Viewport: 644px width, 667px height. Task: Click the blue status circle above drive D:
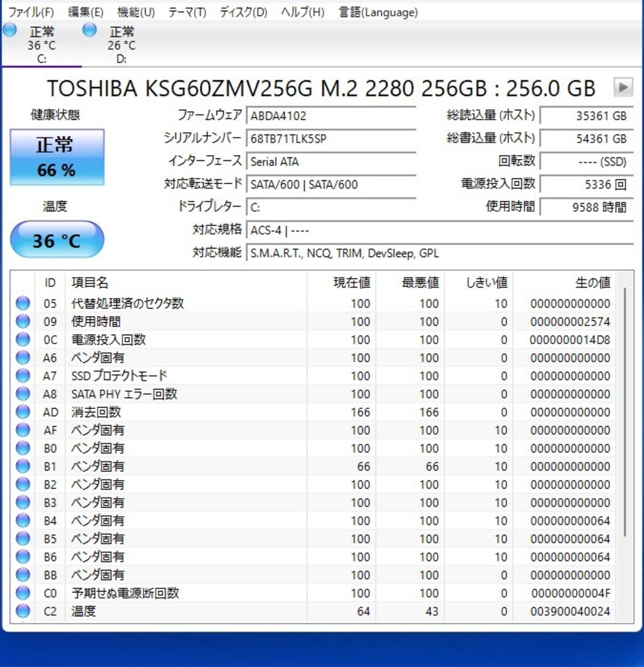[x=90, y=30]
